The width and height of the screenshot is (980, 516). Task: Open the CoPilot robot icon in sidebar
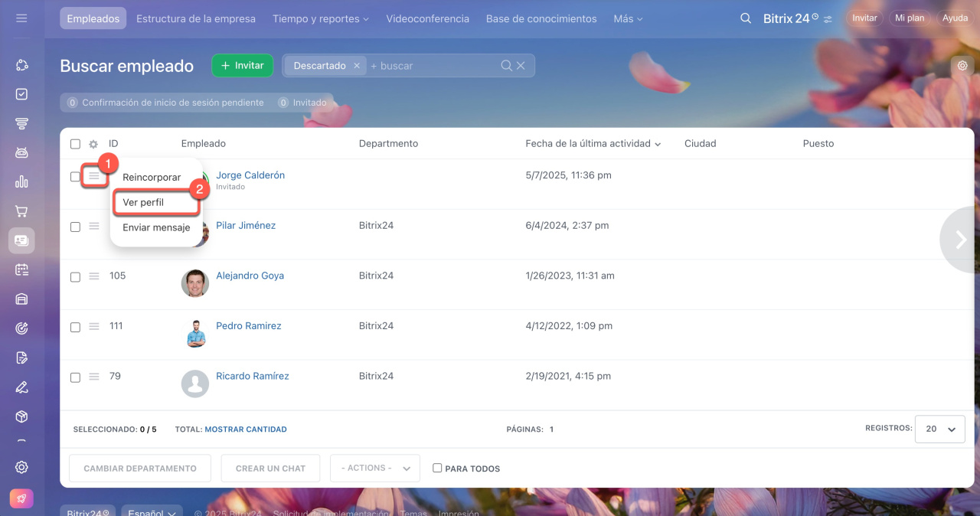point(21,152)
